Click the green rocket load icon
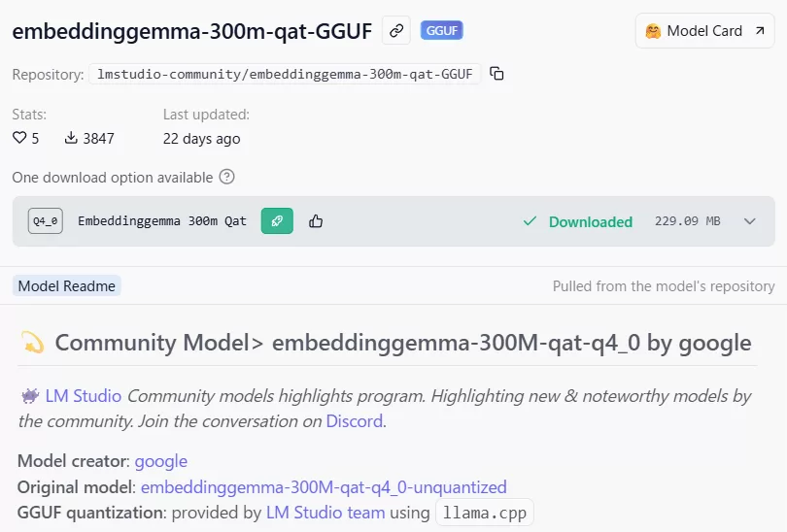Image resolution: width=787 pixels, height=532 pixels. click(277, 221)
